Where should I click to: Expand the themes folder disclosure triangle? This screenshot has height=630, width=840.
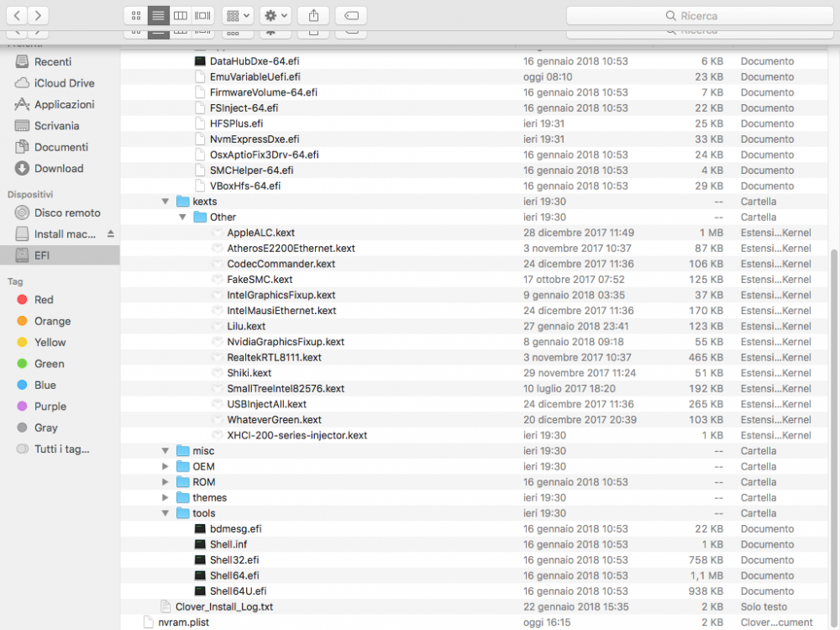point(165,497)
